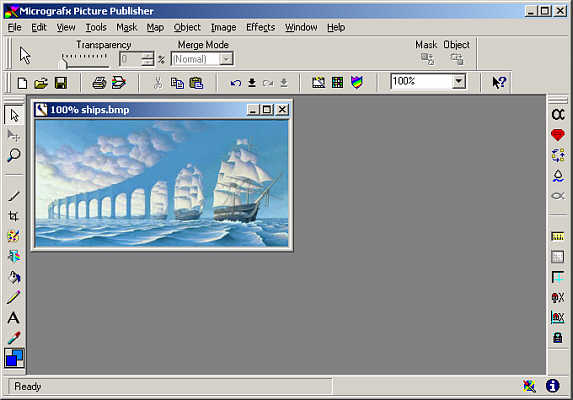Screen dimensions: 573x400
Task: Click the water droplet icon
Action: pyautogui.click(x=558, y=176)
